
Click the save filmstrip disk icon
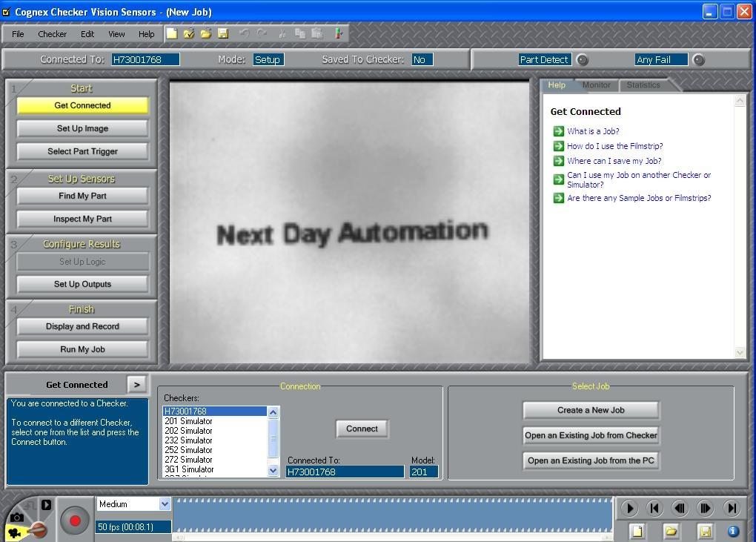click(705, 531)
